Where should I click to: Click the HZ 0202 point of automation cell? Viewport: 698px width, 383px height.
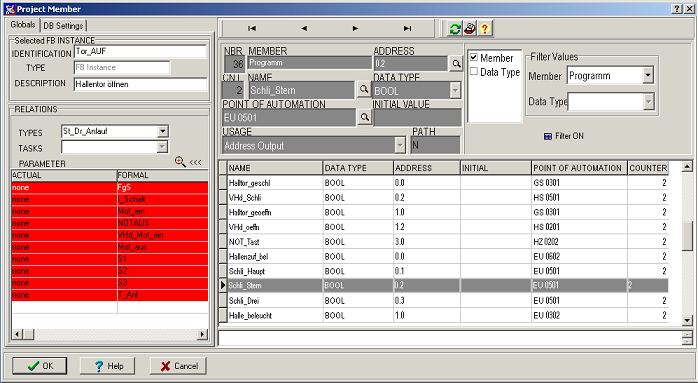pyautogui.click(x=580, y=242)
